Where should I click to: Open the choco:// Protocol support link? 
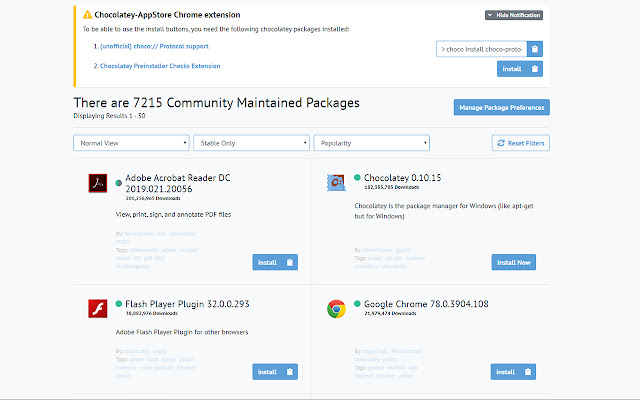pos(154,47)
